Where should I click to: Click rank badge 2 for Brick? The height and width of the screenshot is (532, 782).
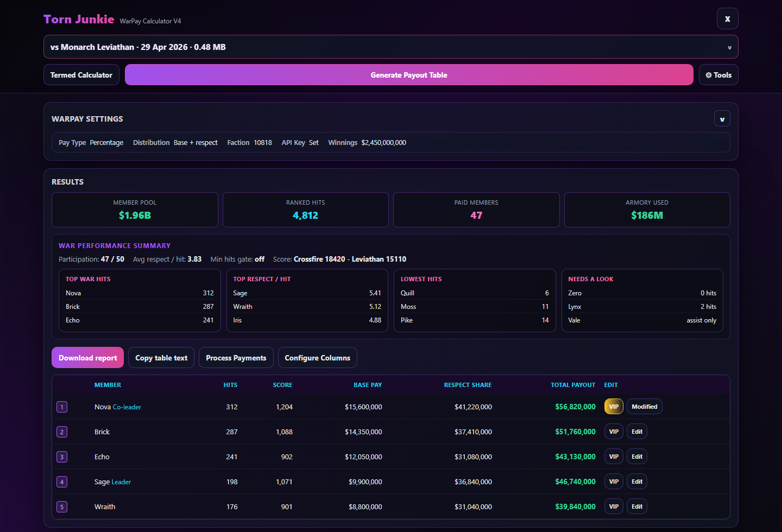pyautogui.click(x=62, y=432)
